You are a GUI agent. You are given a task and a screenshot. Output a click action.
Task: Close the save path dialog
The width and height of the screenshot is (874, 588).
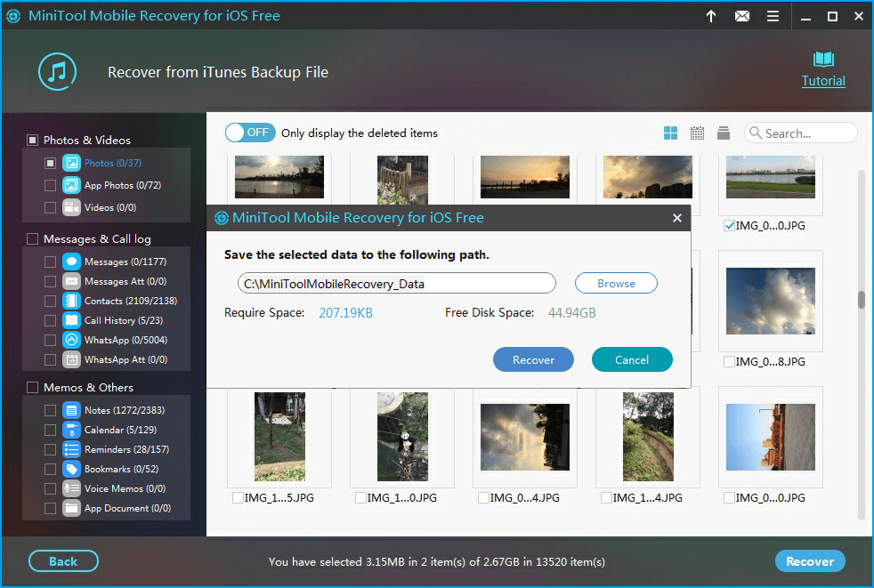click(x=676, y=218)
